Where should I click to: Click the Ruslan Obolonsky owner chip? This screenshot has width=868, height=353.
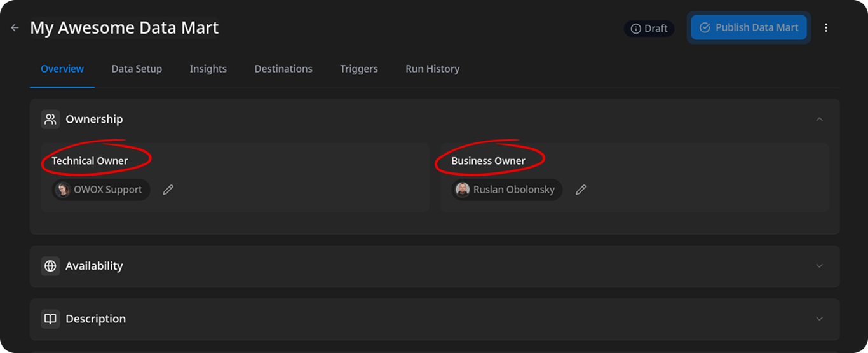pyautogui.click(x=507, y=190)
